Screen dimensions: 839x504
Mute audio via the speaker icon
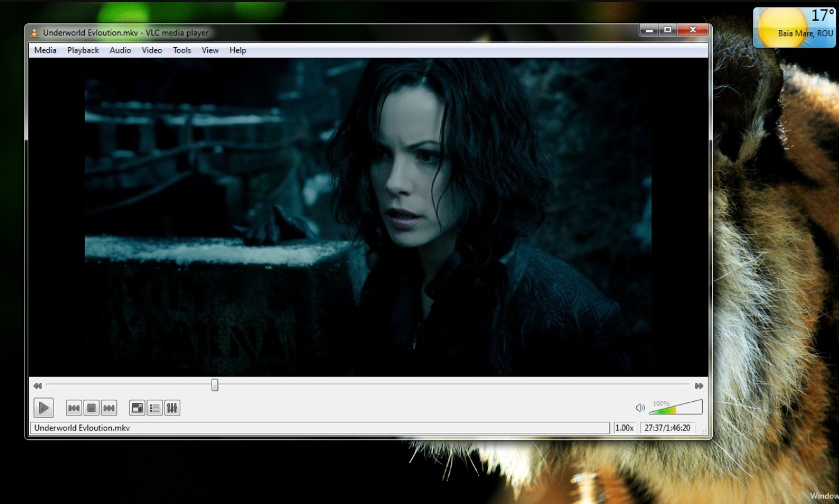[x=641, y=408]
